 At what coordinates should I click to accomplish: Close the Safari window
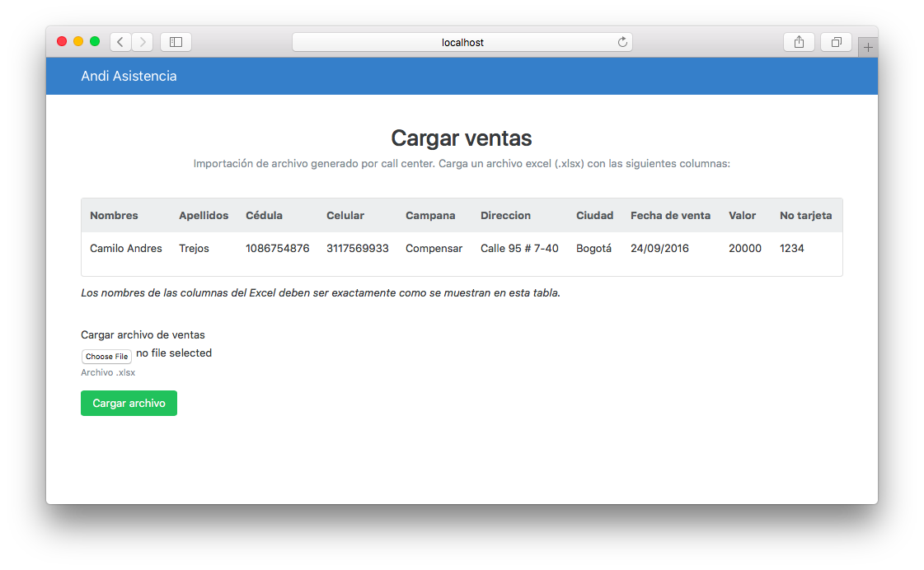pyautogui.click(x=61, y=41)
